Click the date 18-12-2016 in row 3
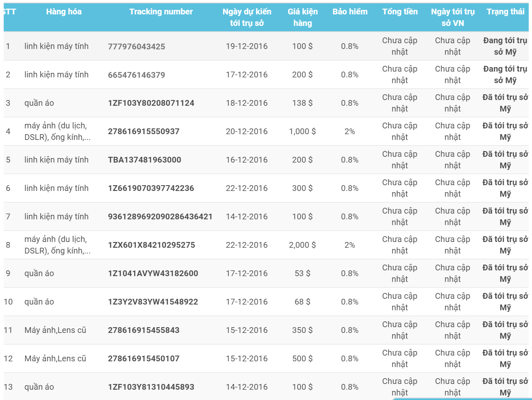The width and height of the screenshot is (532, 400). [x=246, y=103]
